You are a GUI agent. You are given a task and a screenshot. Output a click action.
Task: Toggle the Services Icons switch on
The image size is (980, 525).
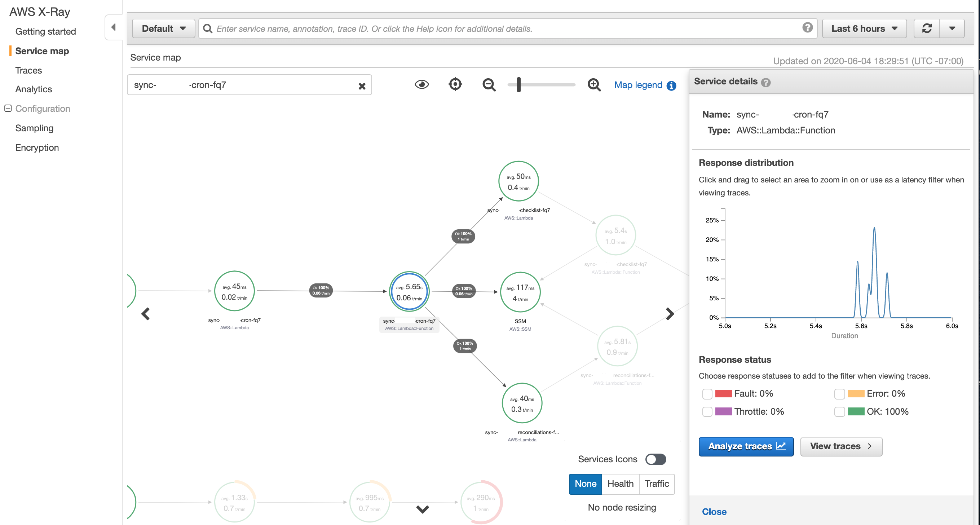tap(655, 459)
